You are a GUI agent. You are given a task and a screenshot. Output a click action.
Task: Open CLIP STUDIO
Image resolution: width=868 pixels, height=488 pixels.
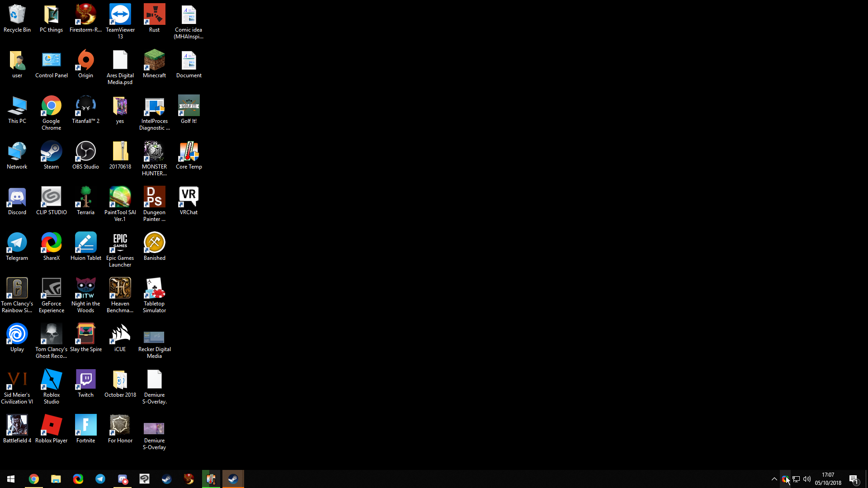[x=51, y=197]
